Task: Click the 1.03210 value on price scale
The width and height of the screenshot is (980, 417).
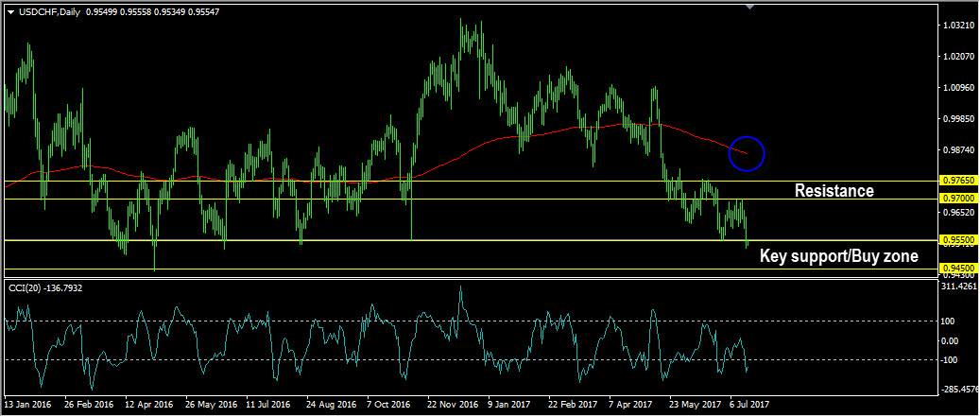Action: [x=957, y=26]
